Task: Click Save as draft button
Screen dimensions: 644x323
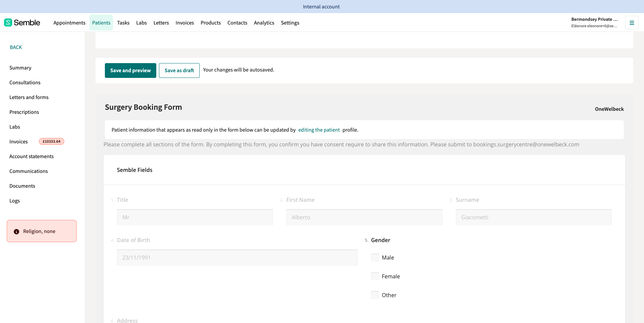Action: click(x=179, y=71)
